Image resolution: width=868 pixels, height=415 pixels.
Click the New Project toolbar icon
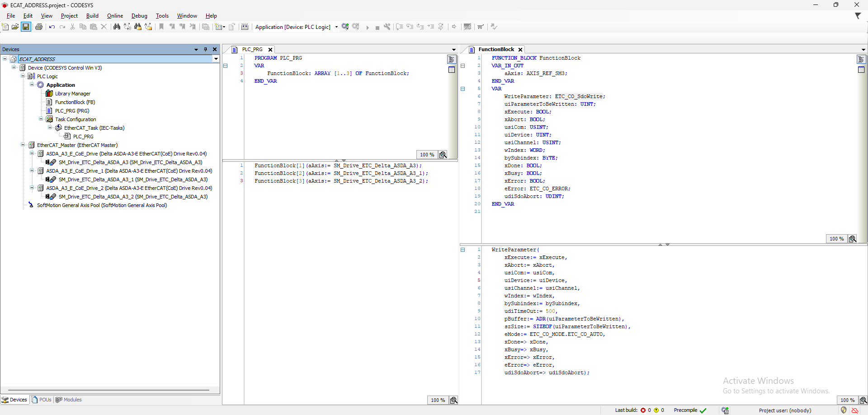[5, 27]
